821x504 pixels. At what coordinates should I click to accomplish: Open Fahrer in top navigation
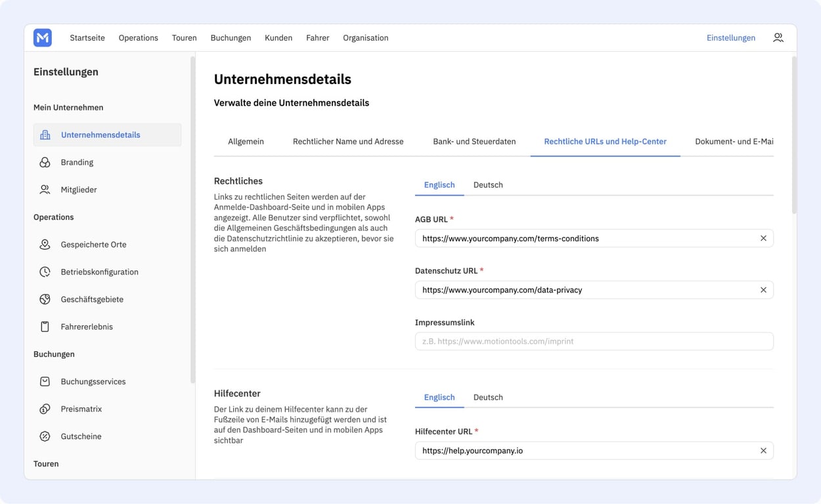coord(318,38)
